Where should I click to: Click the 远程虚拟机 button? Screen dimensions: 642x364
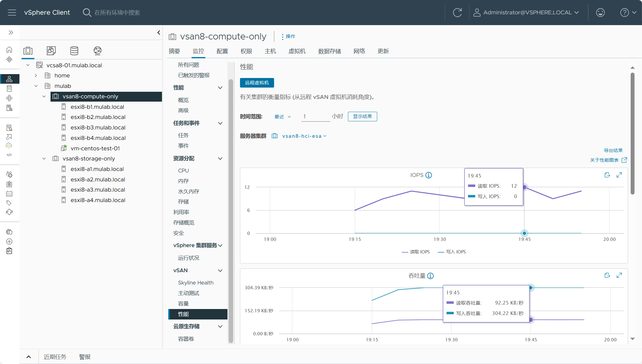257,83
